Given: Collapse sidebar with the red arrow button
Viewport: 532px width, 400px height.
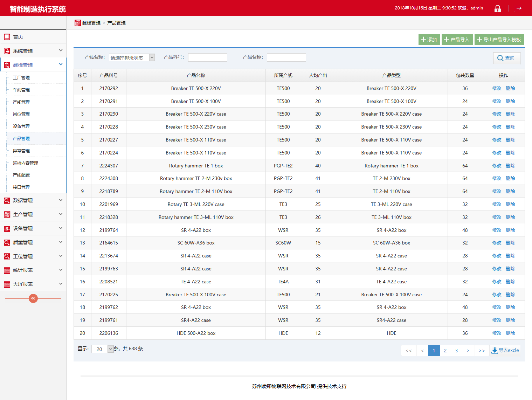Looking at the screenshot, I should coord(33,298).
